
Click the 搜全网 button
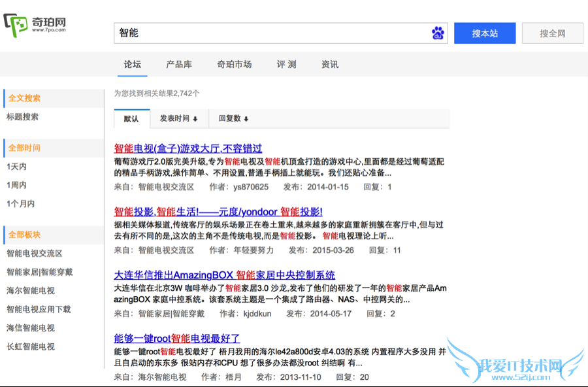tap(552, 33)
